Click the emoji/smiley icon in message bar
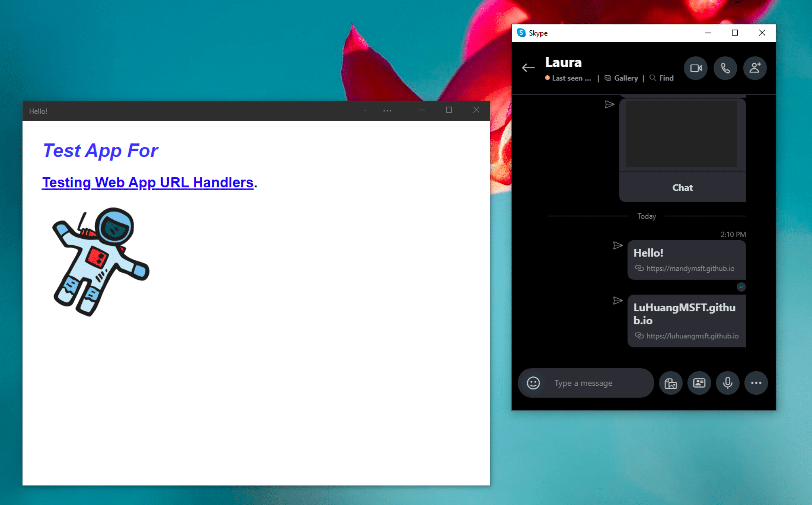 coord(531,382)
